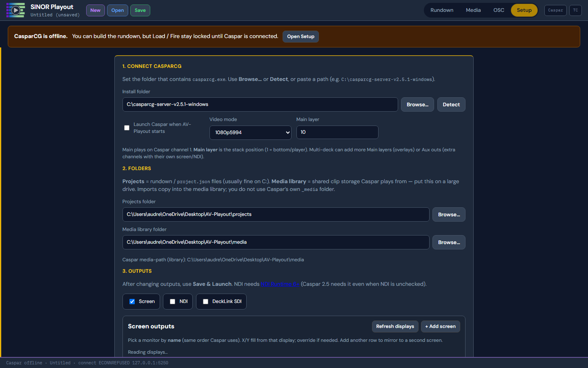Detect the CasparCG install folder
This screenshot has height=368, width=588.
click(x=451, y=104)
